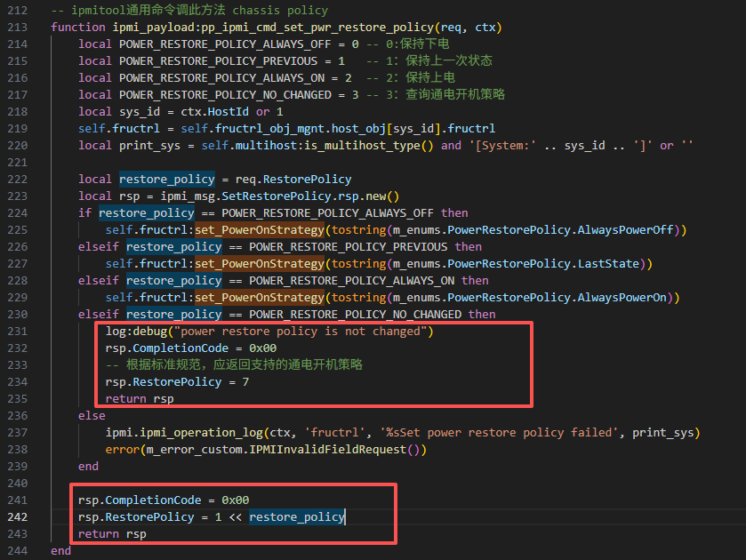
Task: Click line number 213 in the gutter
Action: point(18,28)
